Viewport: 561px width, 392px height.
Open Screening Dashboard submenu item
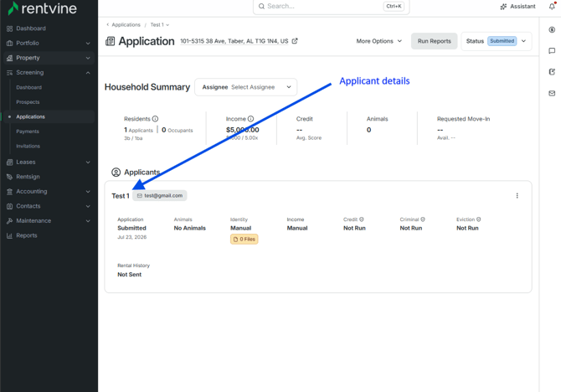29,87
